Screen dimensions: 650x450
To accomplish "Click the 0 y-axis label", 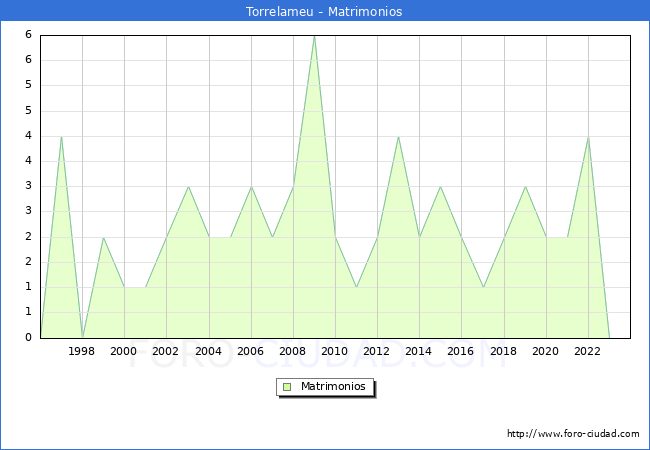I will (28, 337).
